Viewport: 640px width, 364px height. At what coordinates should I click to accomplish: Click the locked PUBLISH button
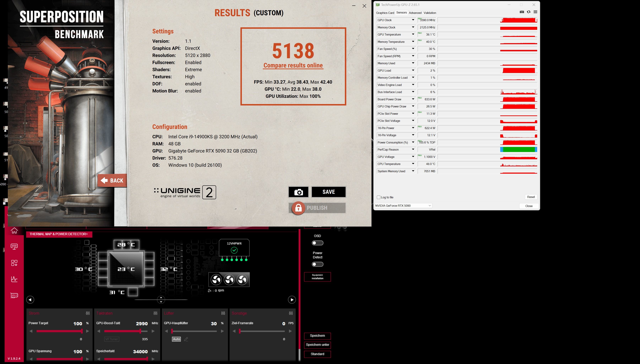[x=317, y=208]
